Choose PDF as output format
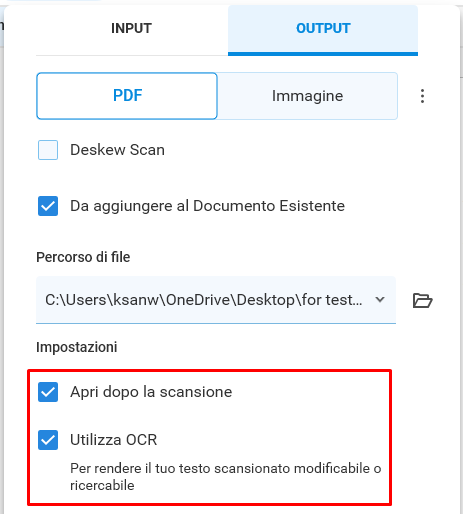 pyautogui.click(x=127, y=96)
